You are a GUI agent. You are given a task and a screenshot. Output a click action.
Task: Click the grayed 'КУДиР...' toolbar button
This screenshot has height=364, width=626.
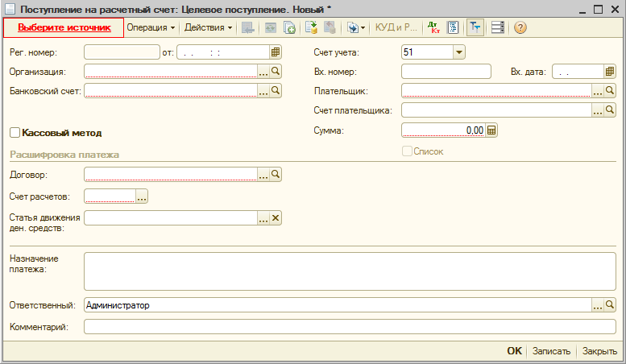pyautogui.click(x=396, y=27)
